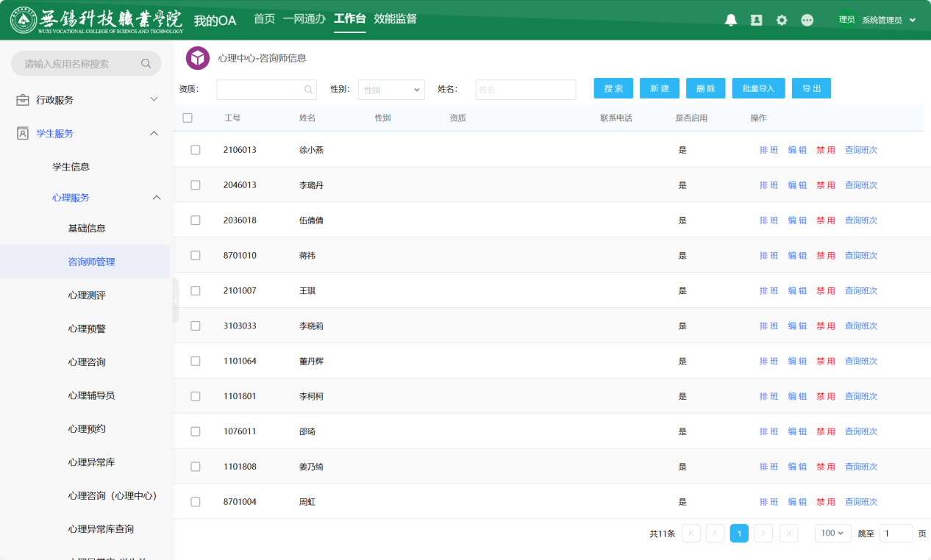Tick the checkbox for 伍倩倩
The height and width of the screenshot is (560, 931).
[x=196, y=220]
